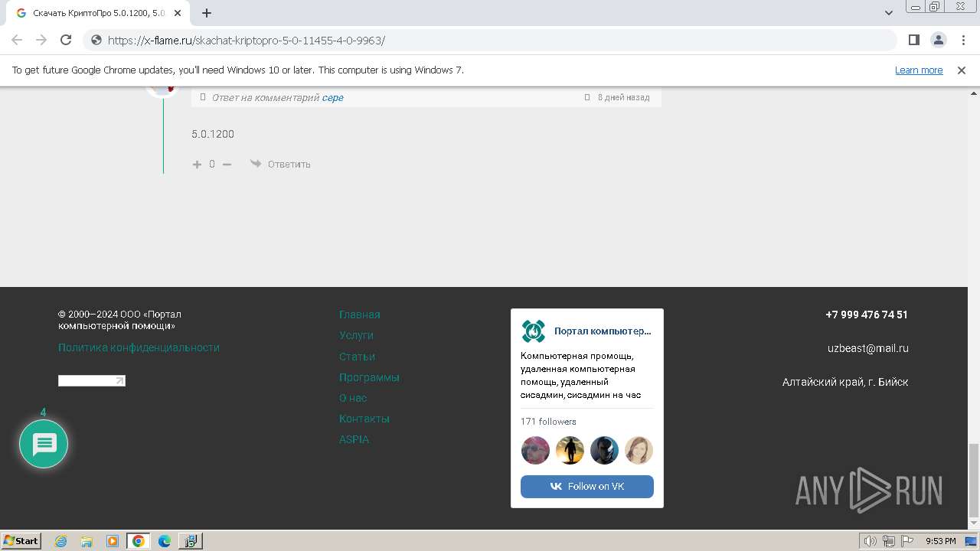The width and height of the screenshot is (980, 551).
Task: Open the site information globe icon
Action: point(96,40)
